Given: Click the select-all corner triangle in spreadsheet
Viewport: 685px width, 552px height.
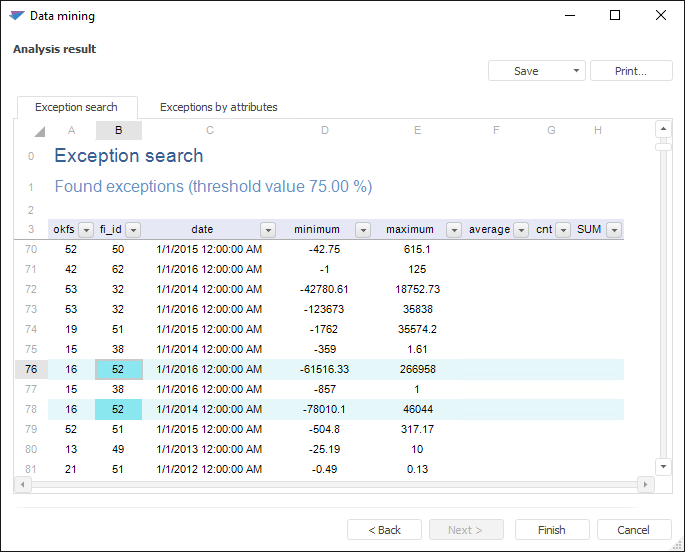Looking at the screenshot, I should tap(39, 131).
